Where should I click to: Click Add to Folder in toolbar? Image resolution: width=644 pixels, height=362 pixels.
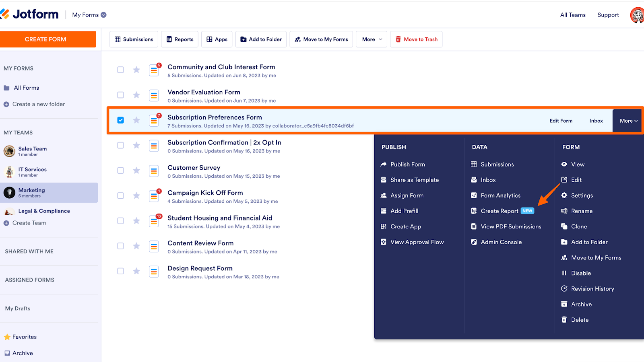point(261,39)
